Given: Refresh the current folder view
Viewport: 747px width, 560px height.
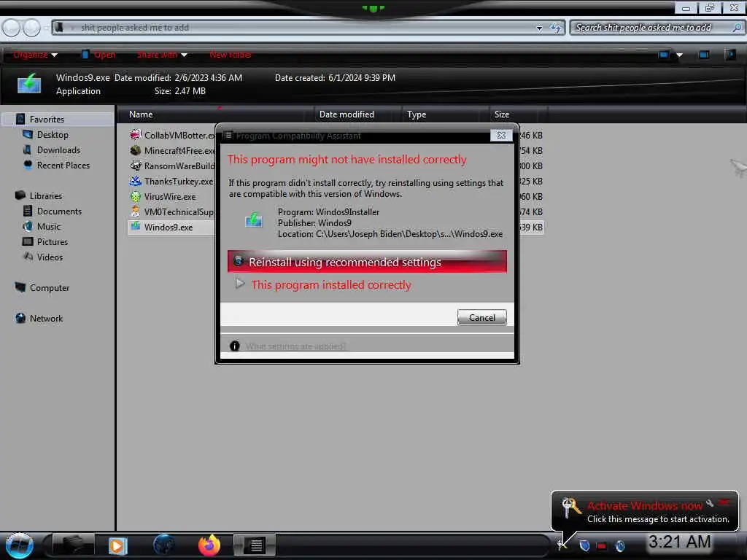Looking at the screenshot, I should 556,28.
